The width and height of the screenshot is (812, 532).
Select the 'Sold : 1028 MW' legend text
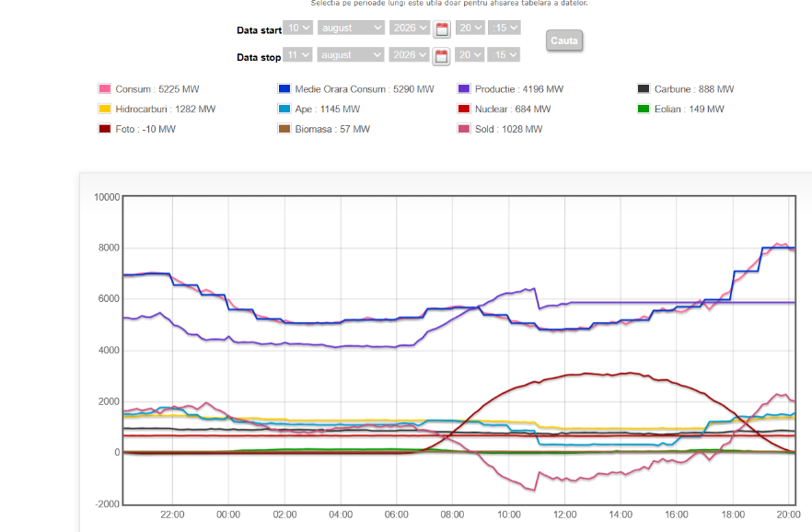click(x=508, y=130)
